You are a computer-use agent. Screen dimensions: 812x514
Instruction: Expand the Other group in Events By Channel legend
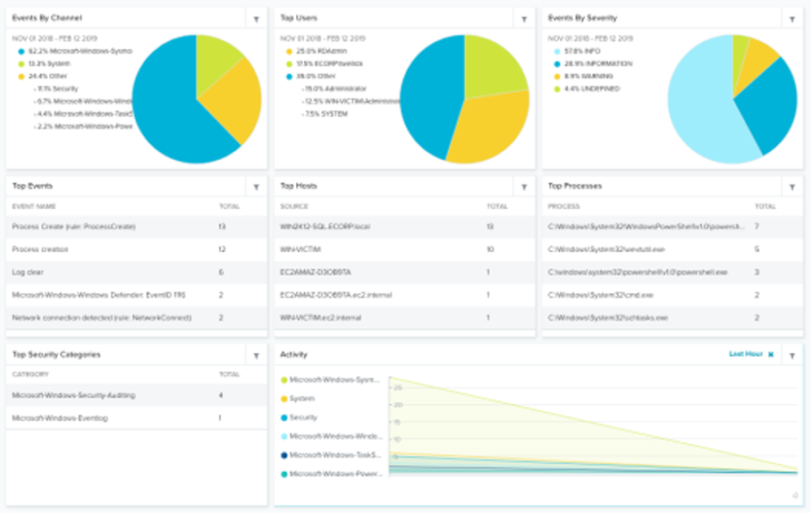[x=44, y=76]
